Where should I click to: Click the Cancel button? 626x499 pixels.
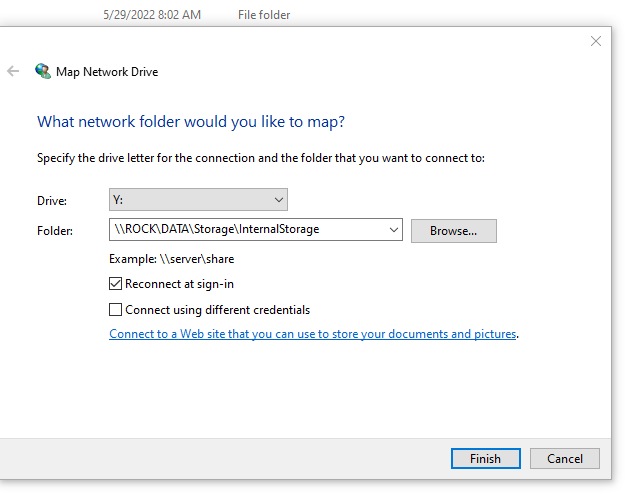[x=564, y=459]
